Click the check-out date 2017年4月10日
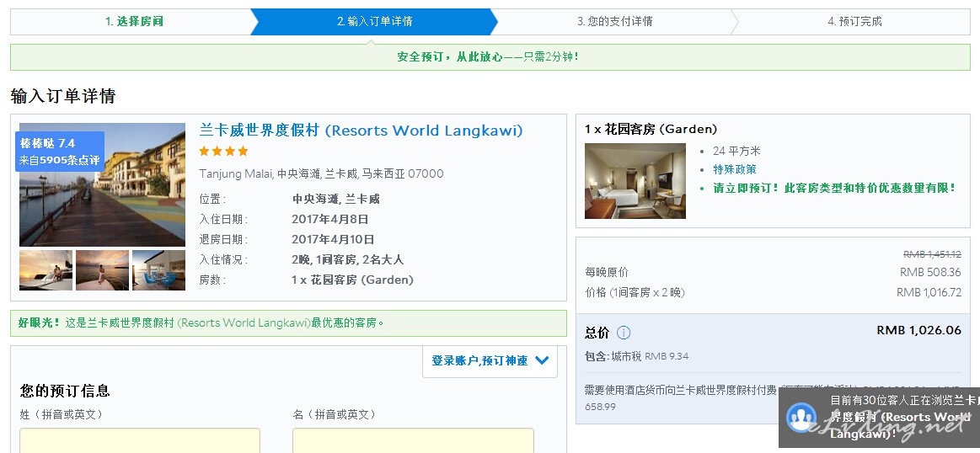The width and height of the screenshot is (980, 453). (x=333, y=239)
